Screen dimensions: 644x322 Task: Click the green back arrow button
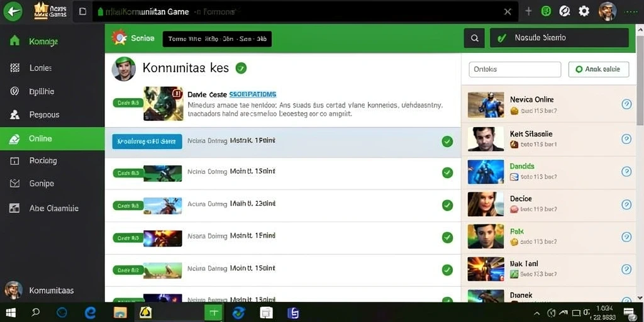click(13, 11)
